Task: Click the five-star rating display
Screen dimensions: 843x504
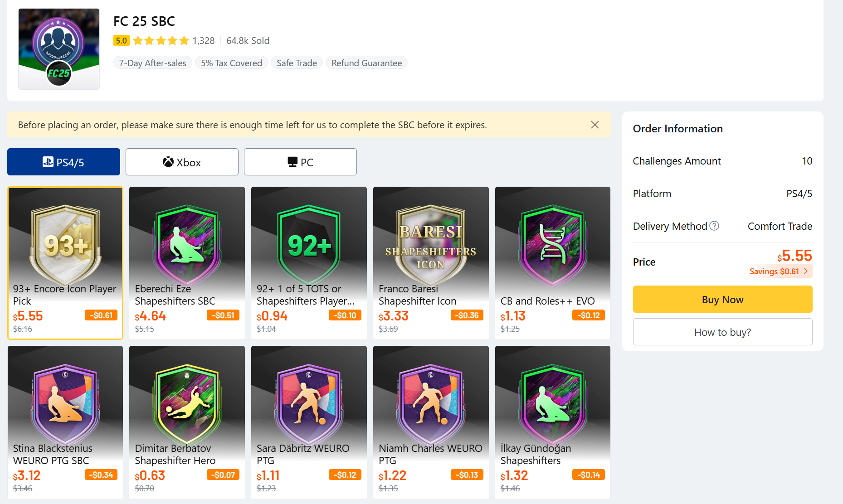Action: coord(161,41)
